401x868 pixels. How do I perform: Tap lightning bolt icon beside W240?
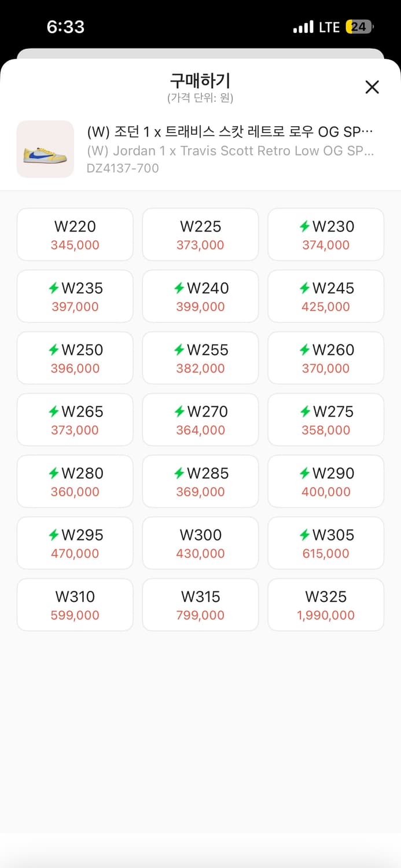pyautogui.click(x=179, y=288)
